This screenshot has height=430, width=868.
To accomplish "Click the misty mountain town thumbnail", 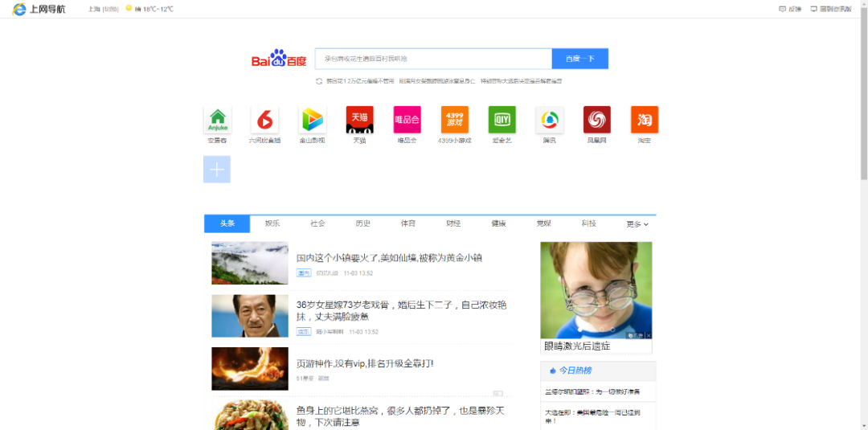I will pos(250,263).
